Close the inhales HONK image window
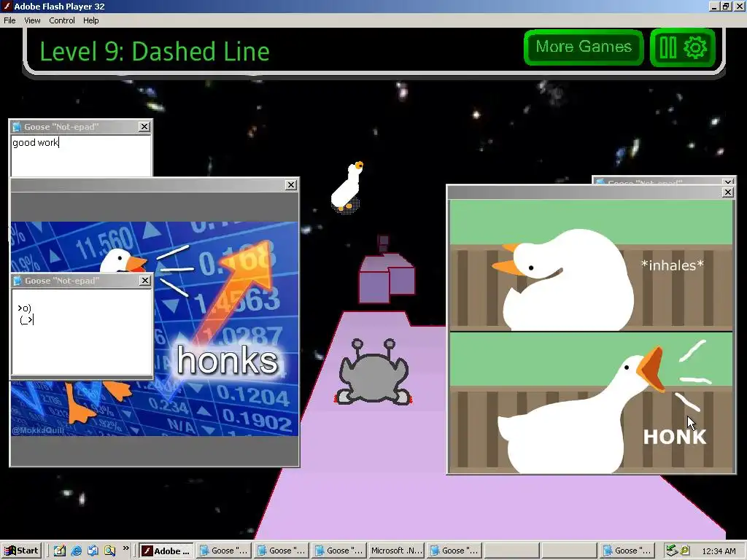This screenshot has width=747, height=560. click(727, 192)
